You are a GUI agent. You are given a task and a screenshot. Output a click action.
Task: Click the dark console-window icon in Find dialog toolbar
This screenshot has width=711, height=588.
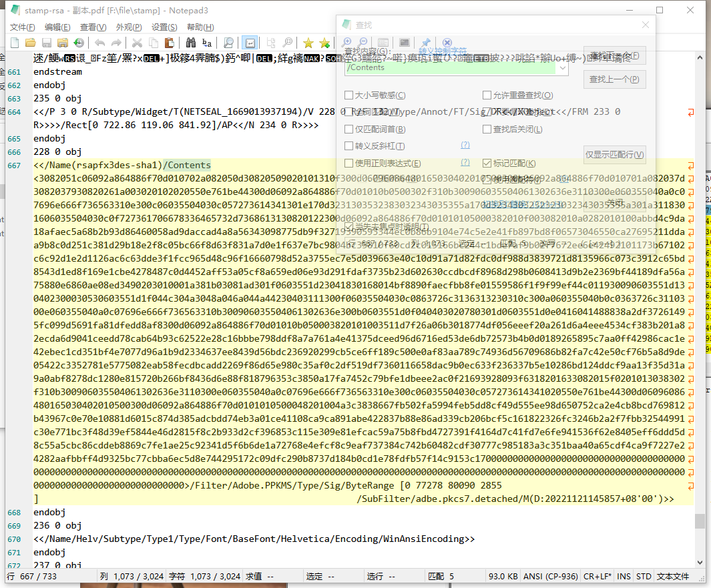(405, 42)
